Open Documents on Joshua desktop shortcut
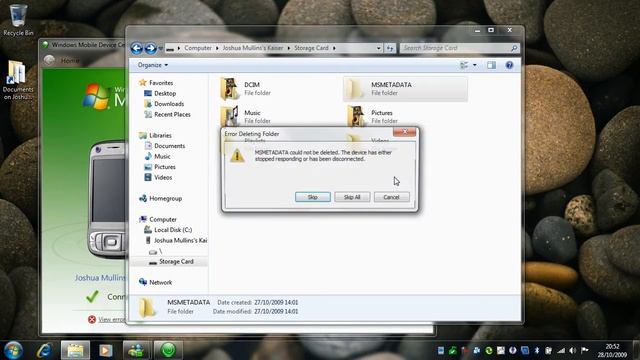Image resolution: width=640 pixels, height=360 pixels. (17, 80)
